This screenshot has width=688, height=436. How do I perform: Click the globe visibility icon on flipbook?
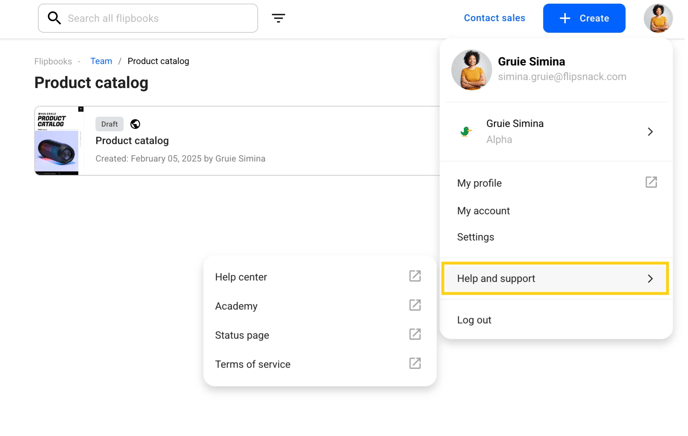(x=135, y=124)
